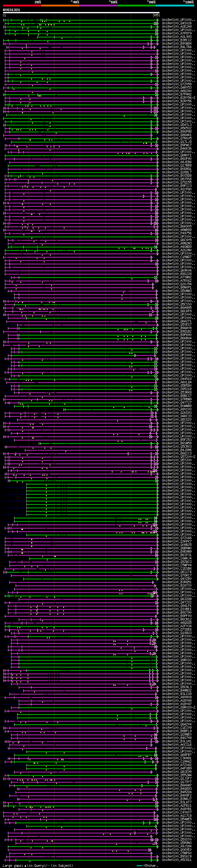This screenshot has height=868, width=197.
Task: Select the UniRef100_Q17BR8 label
Action: point(177,165)
